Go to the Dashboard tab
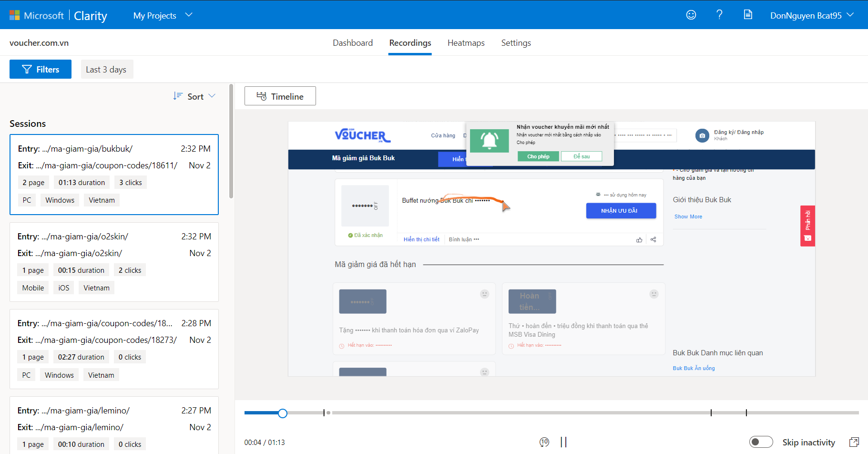The height and width of the screenshot is (454, 868). (x=353, y=43)
